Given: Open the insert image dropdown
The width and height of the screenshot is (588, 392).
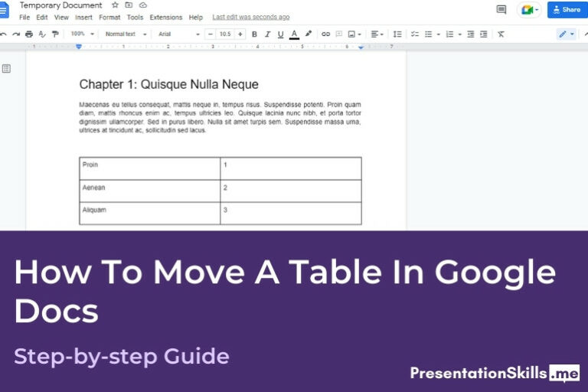Looking at the screenshot, I should click(x=354, y=34).
